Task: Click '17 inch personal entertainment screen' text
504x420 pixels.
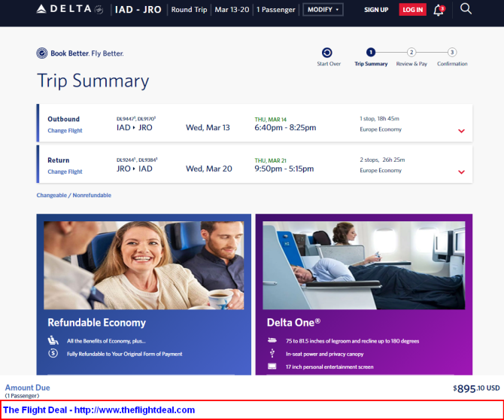Action: (329, 367)
